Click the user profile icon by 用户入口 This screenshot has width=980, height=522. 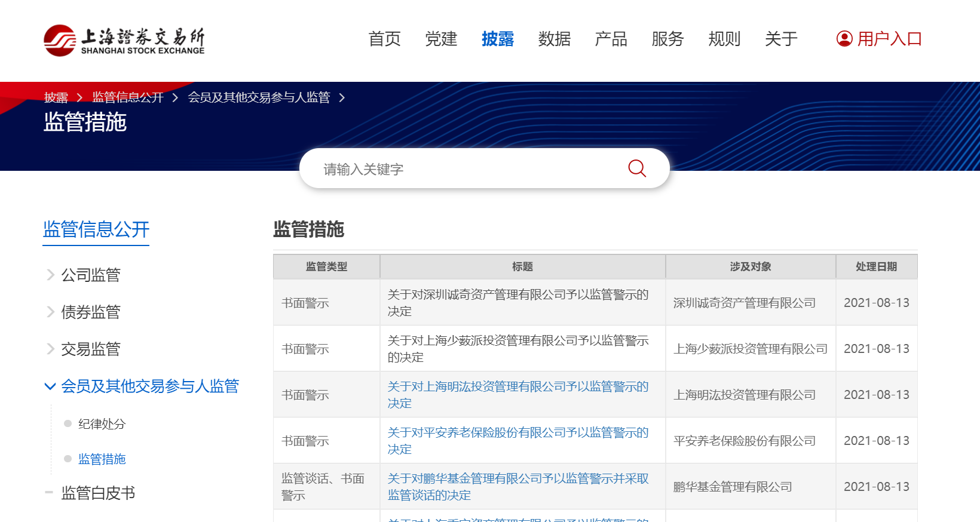coord(844,39)
